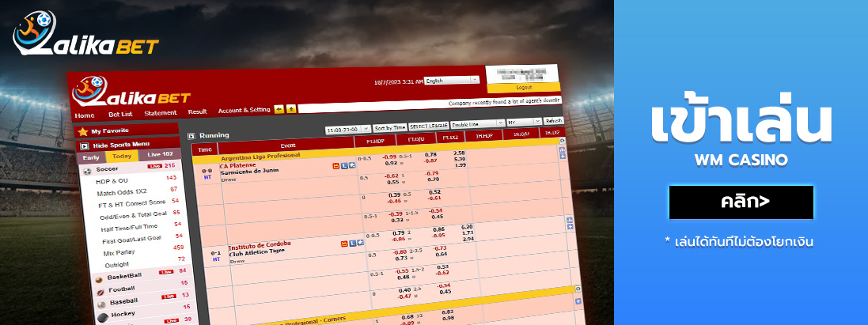Switch to the Early tab
868x325 pixels.
(x=91, y=157)
